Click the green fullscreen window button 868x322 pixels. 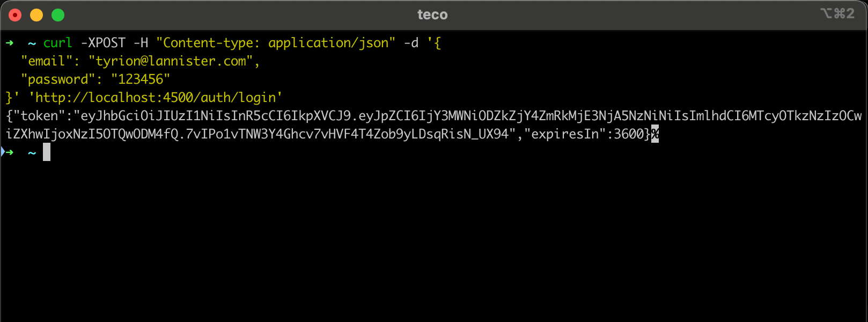58,15
